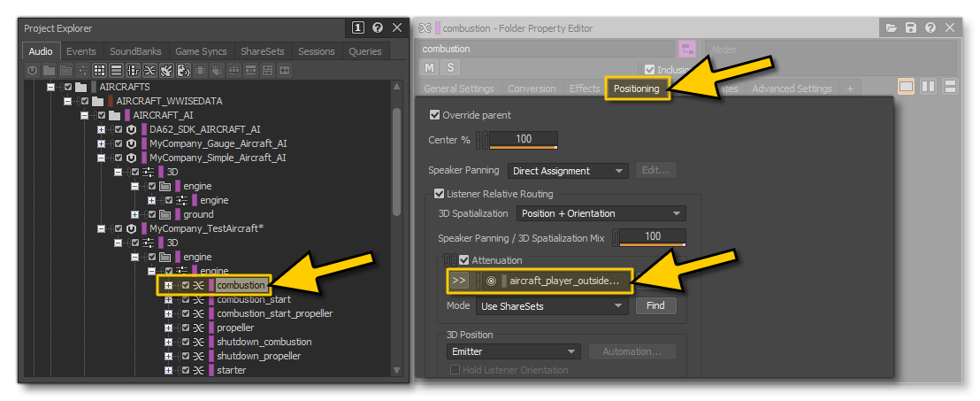980x401 pixels.
Task: Click the Solo (S) button
Action: [x=450, y=68]
